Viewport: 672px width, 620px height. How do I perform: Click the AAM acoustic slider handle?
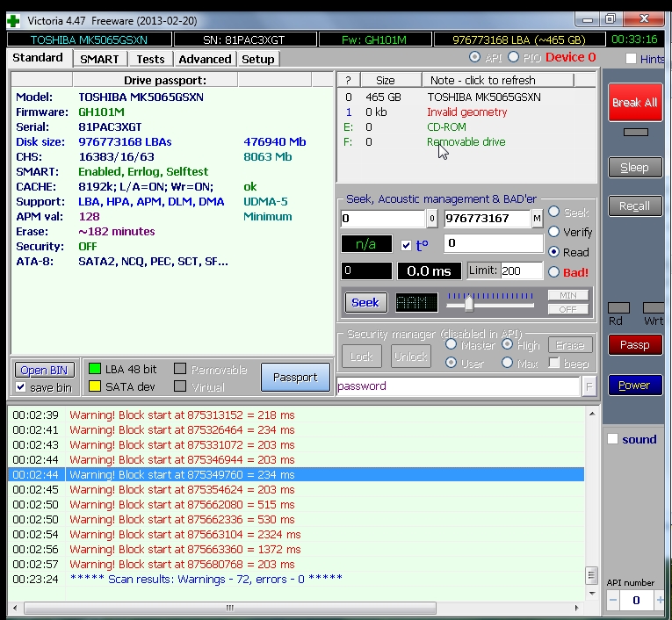(469, 303)
